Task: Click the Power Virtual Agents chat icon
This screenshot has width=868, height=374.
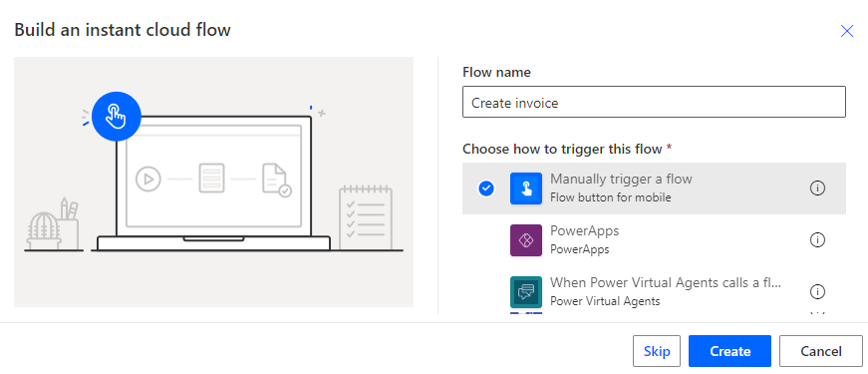Action: (x=526, y=292)
